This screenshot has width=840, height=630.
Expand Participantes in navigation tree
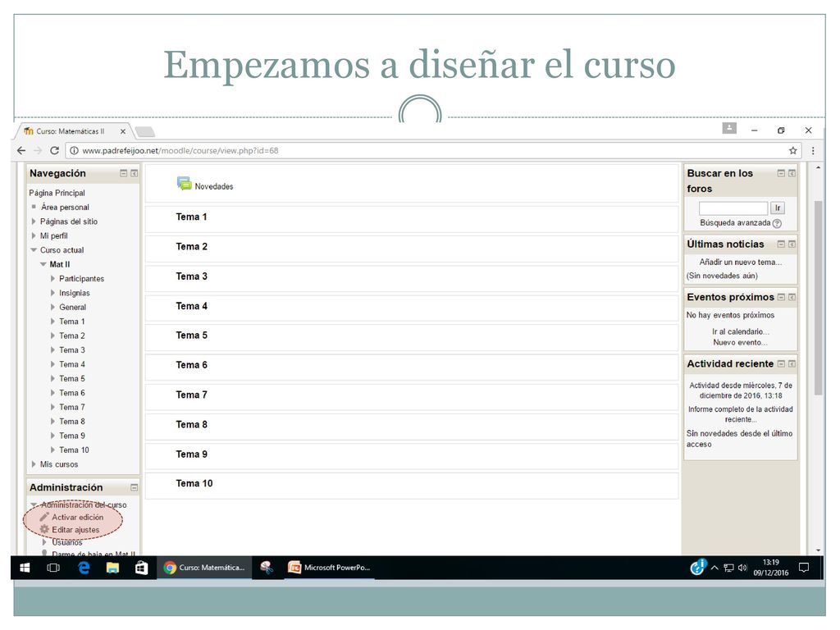point(52,279)
